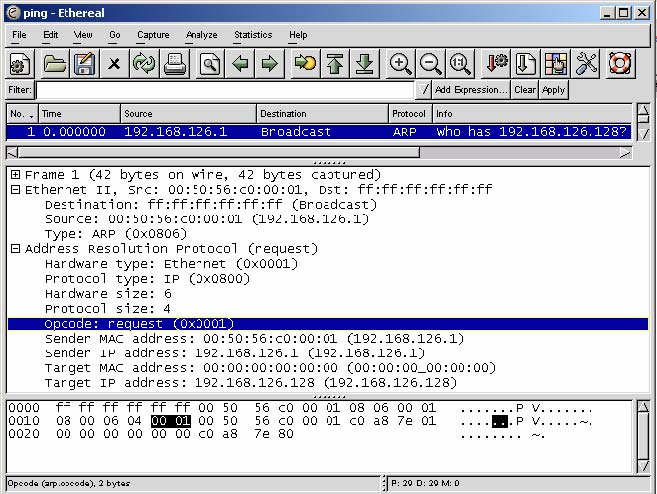Open a capture file via folder icon
This screenshot has width=657, height=494.
54,64
